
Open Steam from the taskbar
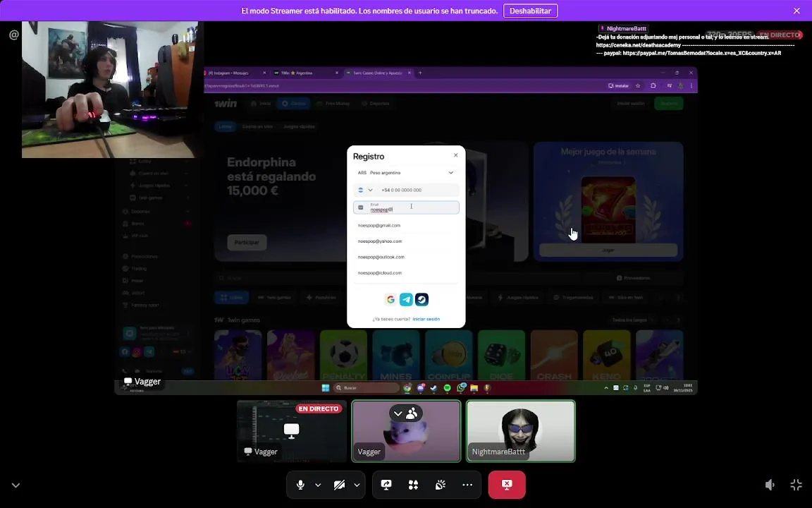434,388
